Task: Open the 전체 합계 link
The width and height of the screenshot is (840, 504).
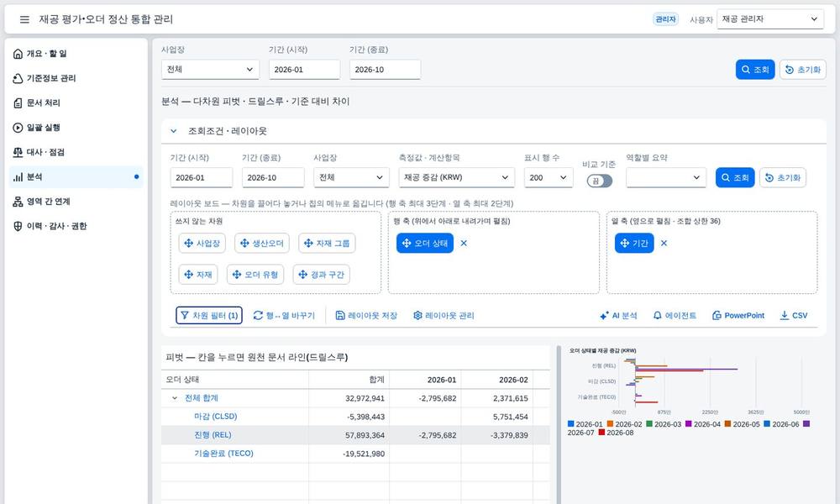Action: coord(202,398)
